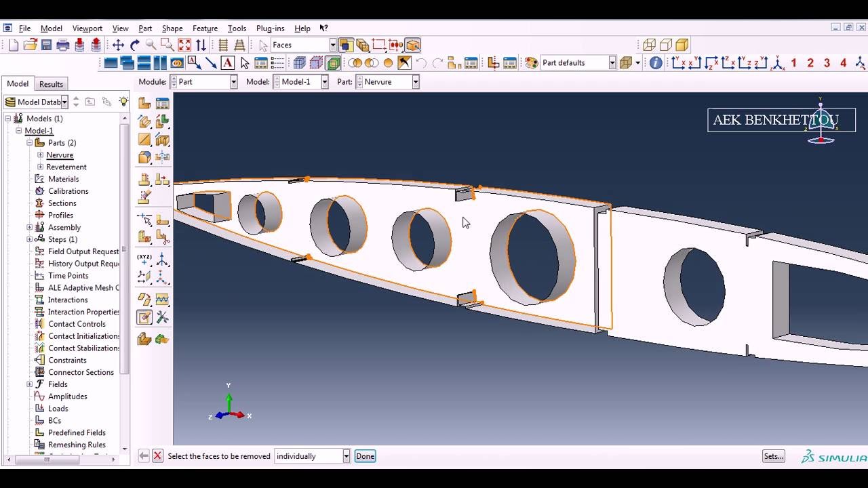Open the Plug-ins menu

point(270,28)
